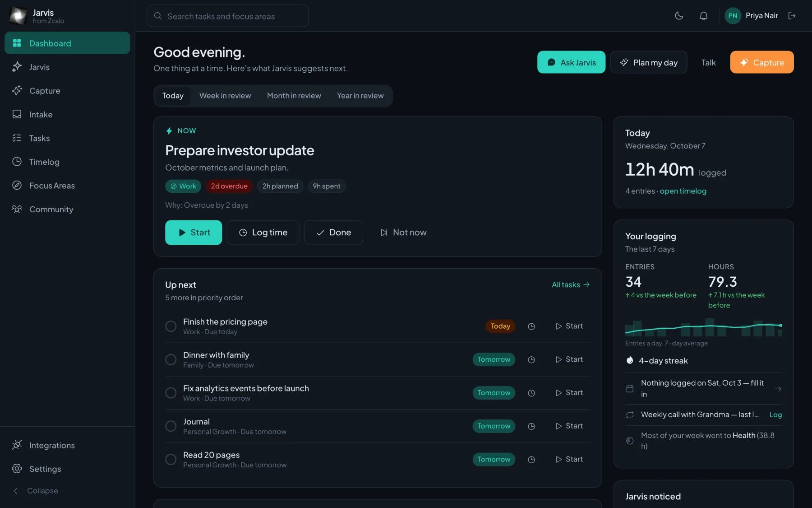
Task: Click Plan my day button
Action: [x=649, y=62]
